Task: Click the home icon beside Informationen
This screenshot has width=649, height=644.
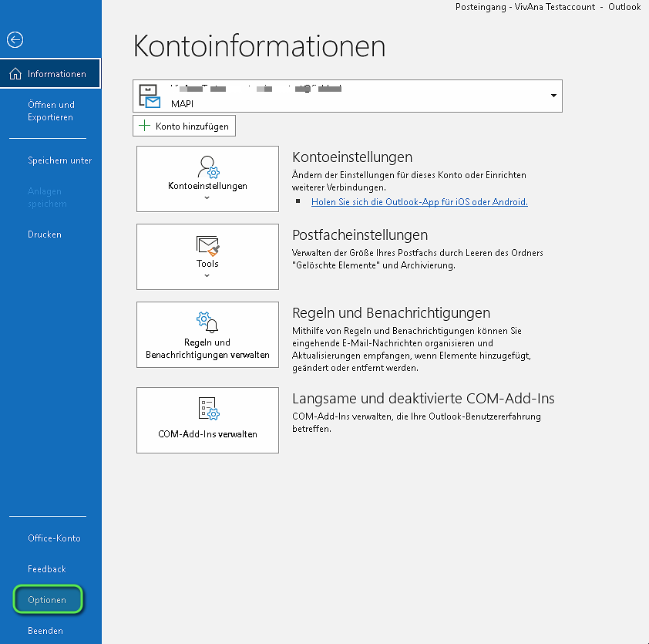Action: (15, 74)
